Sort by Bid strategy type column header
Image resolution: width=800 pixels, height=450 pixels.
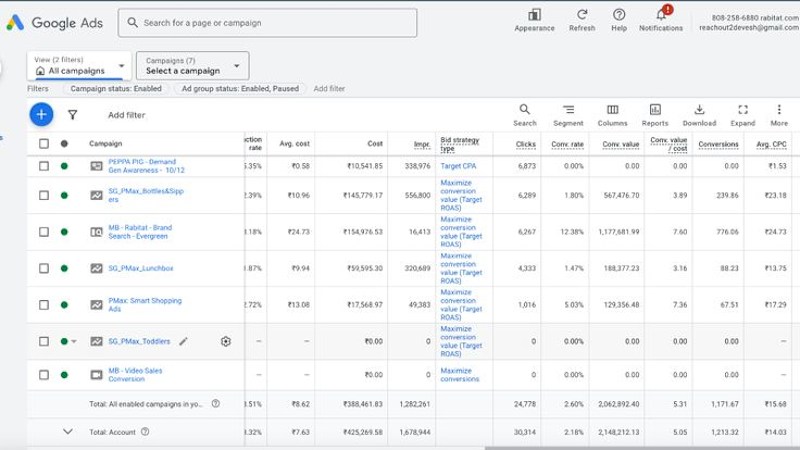point(460,144)
